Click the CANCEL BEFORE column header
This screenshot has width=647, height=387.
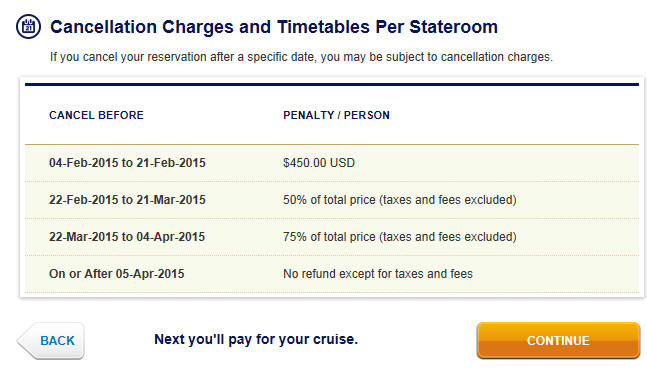pos(96,115)
